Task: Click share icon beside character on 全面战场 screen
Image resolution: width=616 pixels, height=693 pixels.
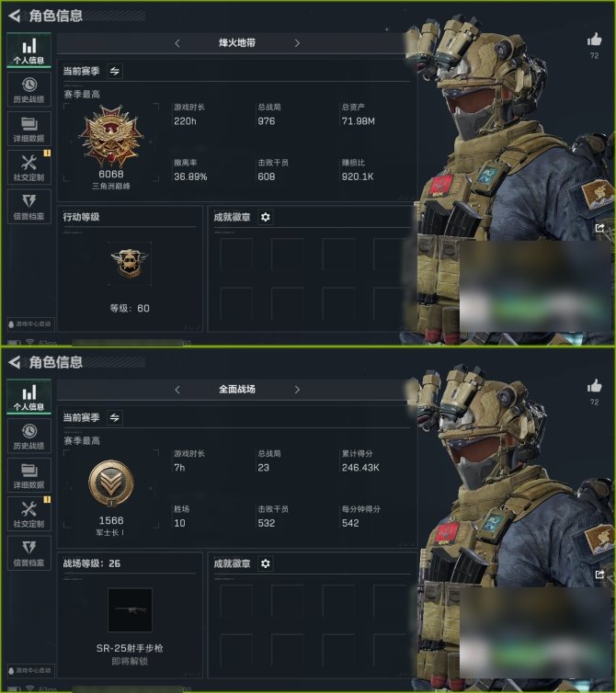Action: tap(599, 574)
